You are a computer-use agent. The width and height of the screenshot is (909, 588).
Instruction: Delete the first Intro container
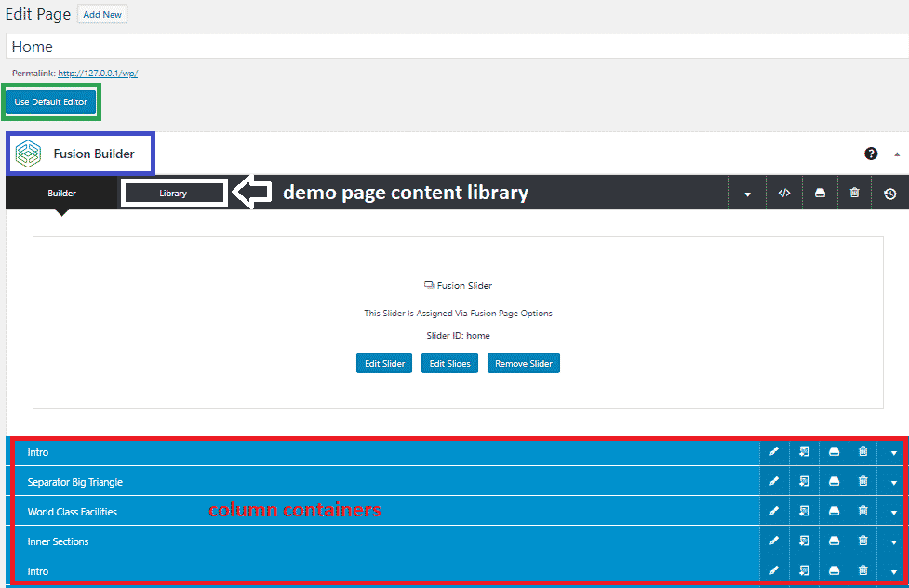tap(863, 451)
